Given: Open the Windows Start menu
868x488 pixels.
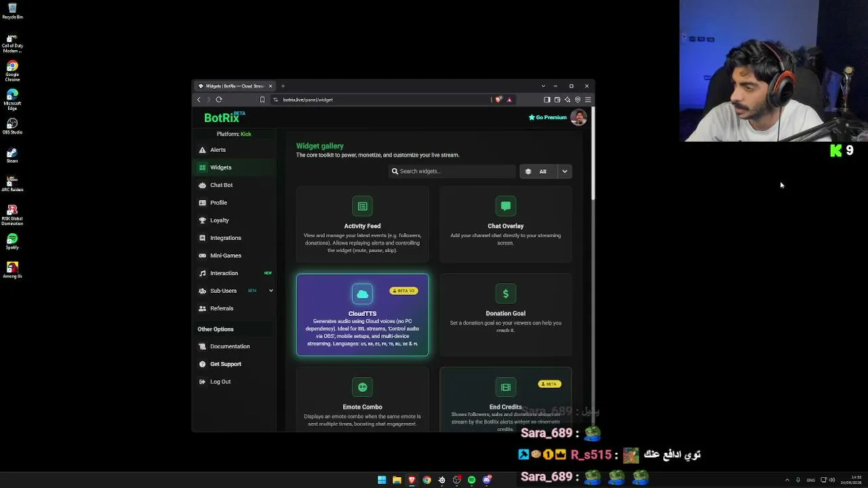Looking at the screenshot, I should (x=382, y=480).
